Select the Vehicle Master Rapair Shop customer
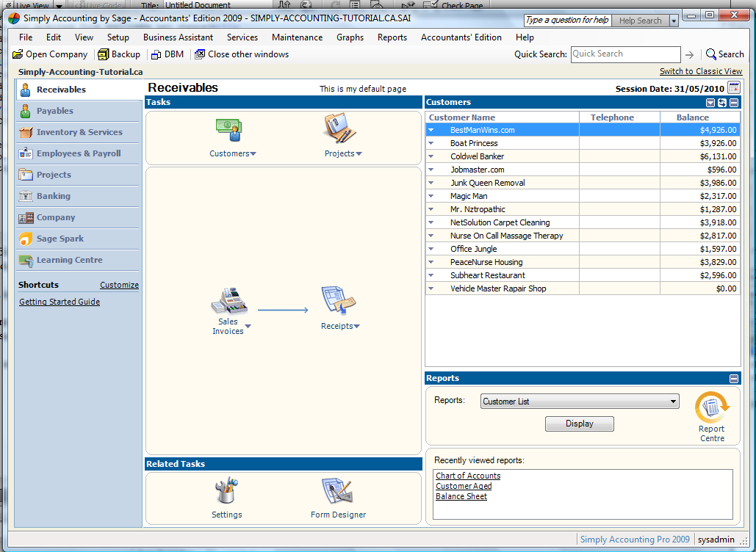Image resolution: width=756 pixels, height=552 pixels. pyautogui.click(x=583, y=288)
